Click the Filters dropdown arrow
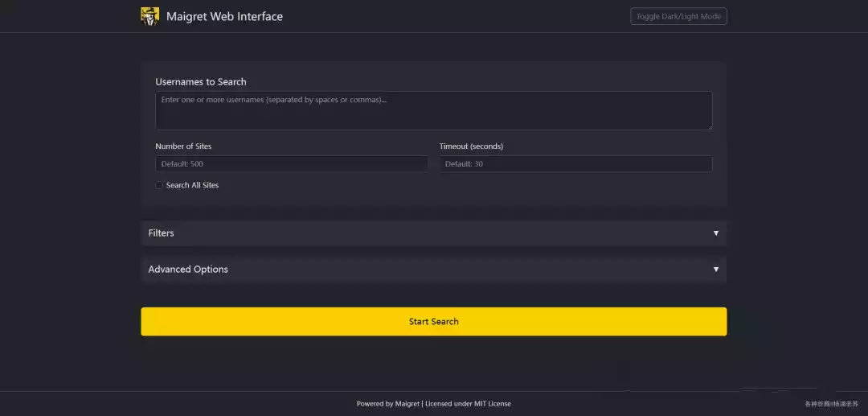This screenshot has height=416, width=868. pyautogui.click(x=716, y=233)
